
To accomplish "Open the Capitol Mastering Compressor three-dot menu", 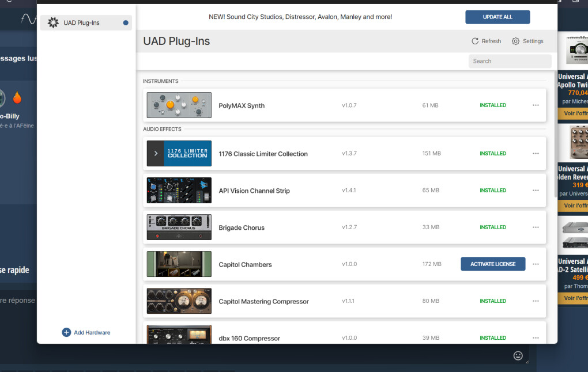I will [536, 301].
